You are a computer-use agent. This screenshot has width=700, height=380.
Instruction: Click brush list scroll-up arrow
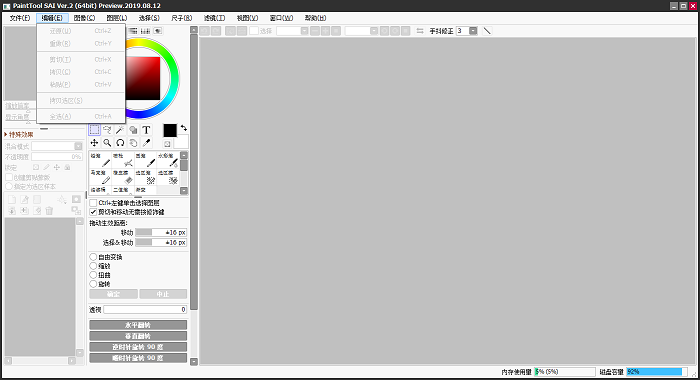[184, 155]
